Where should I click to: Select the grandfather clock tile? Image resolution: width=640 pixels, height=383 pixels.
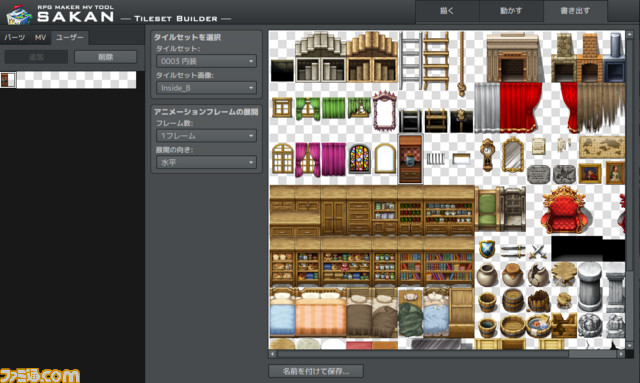click(x=487, y=155)
